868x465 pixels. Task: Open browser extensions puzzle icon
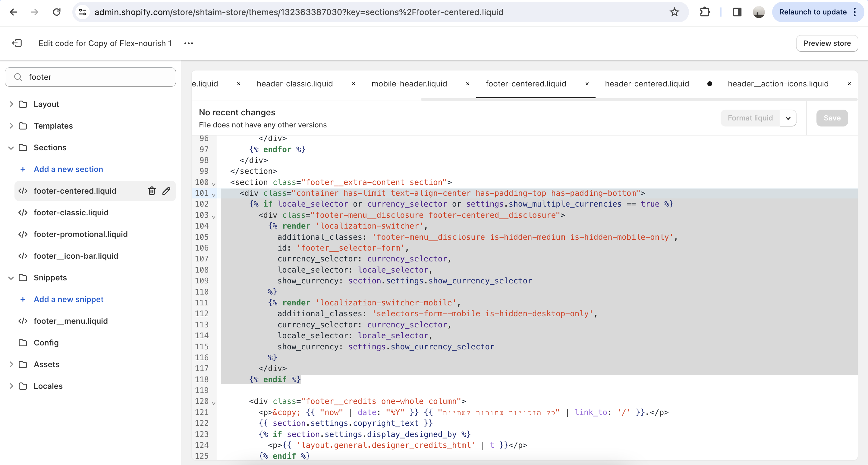705,12
